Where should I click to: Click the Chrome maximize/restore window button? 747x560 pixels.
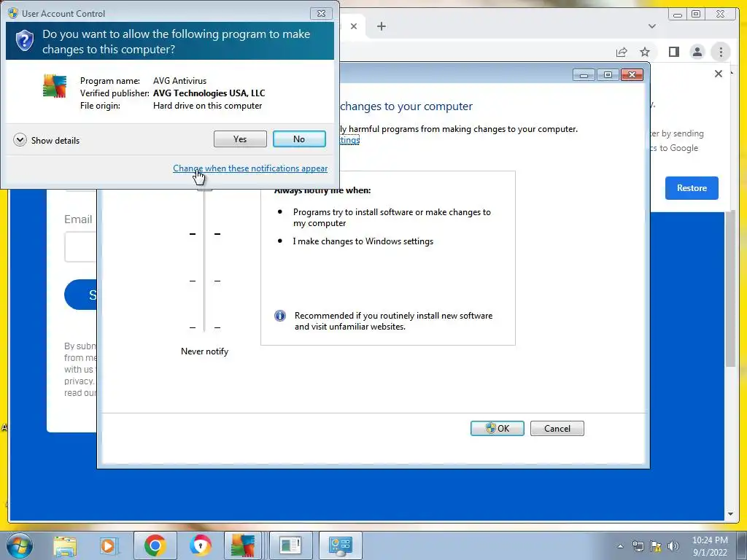(696, 15)
